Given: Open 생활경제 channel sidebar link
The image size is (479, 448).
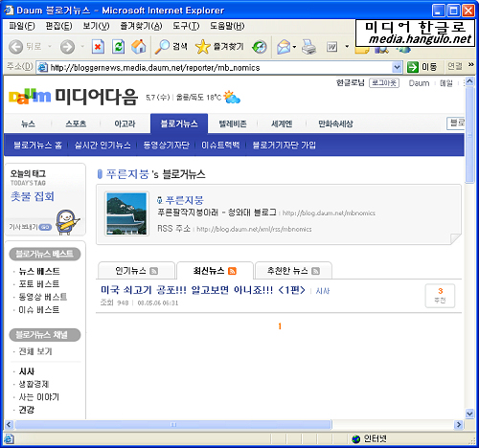Looking at the screenshot, I should [34, 384].
